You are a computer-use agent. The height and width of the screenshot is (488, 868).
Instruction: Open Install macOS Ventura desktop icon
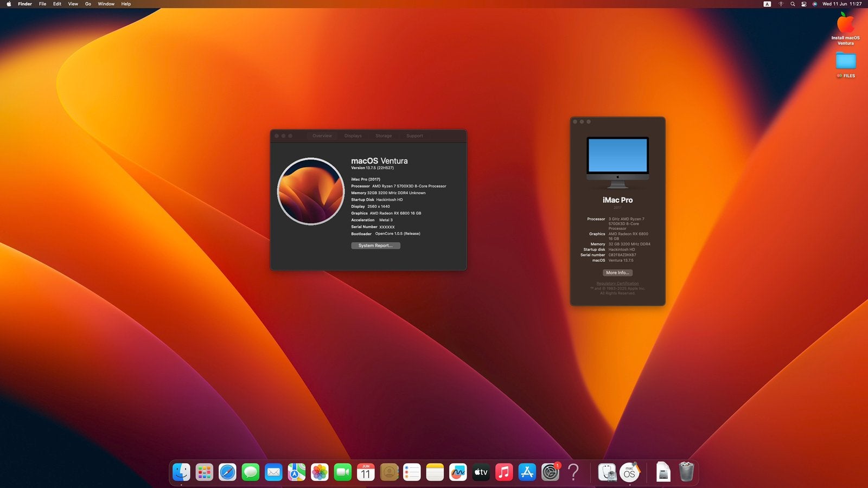point(845,29)
